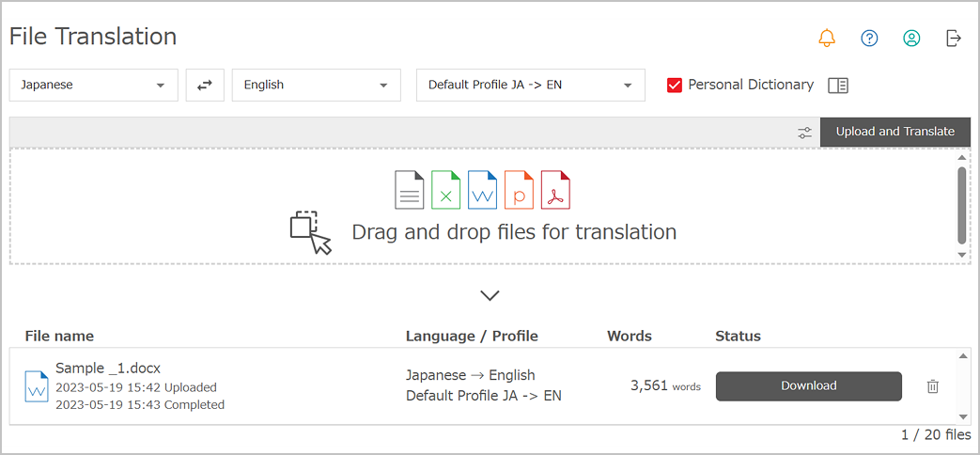
Task: Open the English target language dropdown
Action: [x=317, y=85]
